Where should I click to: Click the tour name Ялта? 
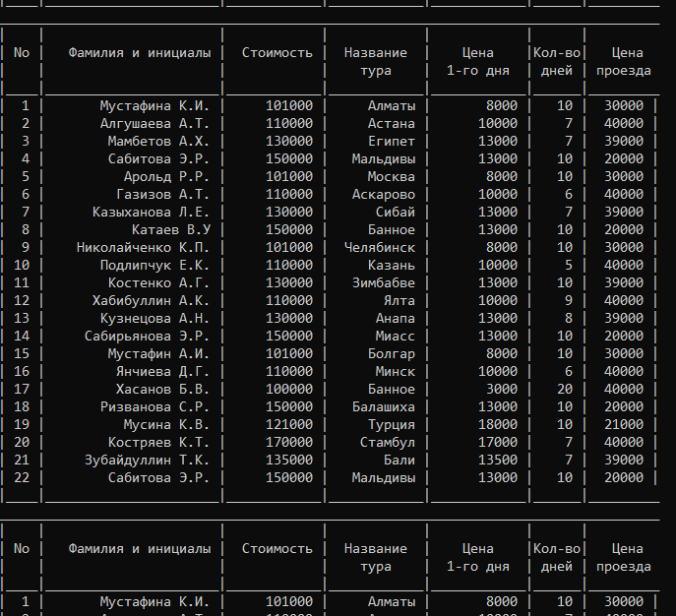click(399, 300)
